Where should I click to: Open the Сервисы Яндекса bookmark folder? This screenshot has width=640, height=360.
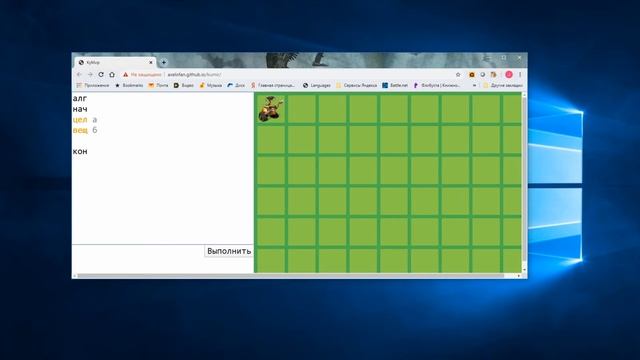tap(356, 85)
